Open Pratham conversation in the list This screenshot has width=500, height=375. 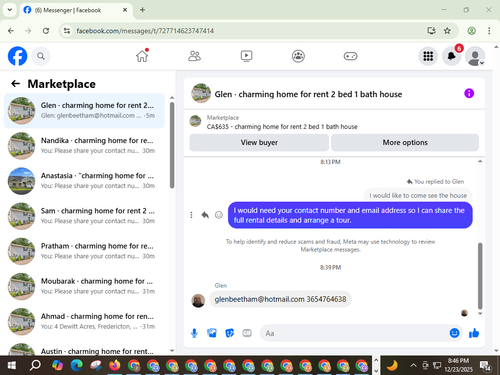[x=84, y=251]
